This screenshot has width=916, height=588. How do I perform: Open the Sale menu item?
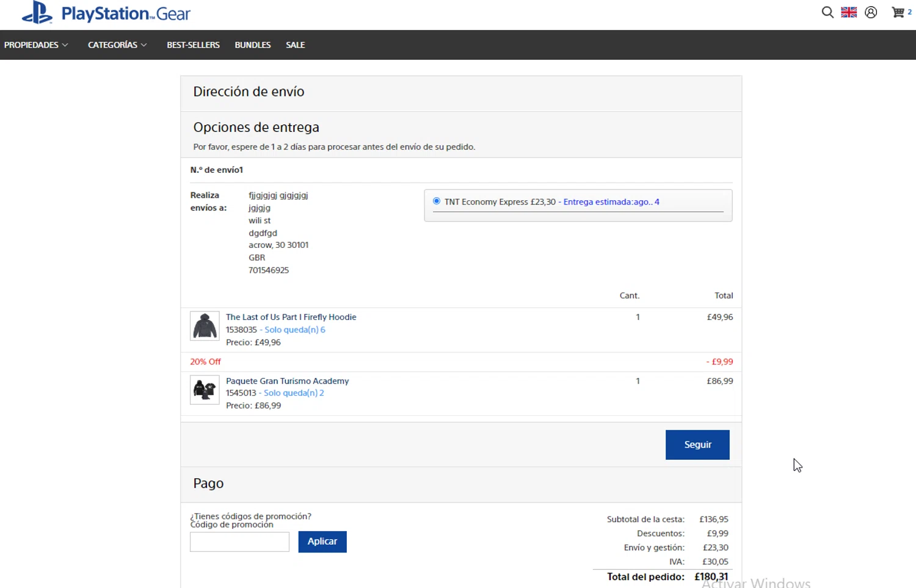point(296,45)
